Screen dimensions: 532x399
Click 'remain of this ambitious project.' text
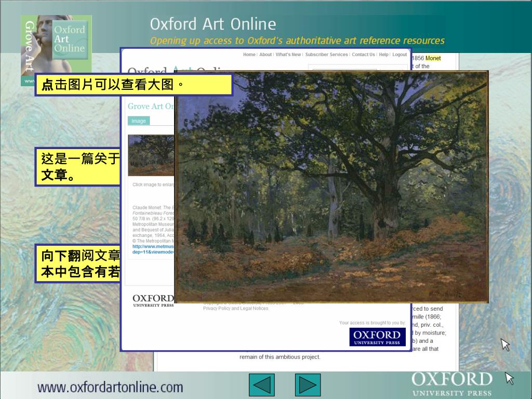[280, 357]
